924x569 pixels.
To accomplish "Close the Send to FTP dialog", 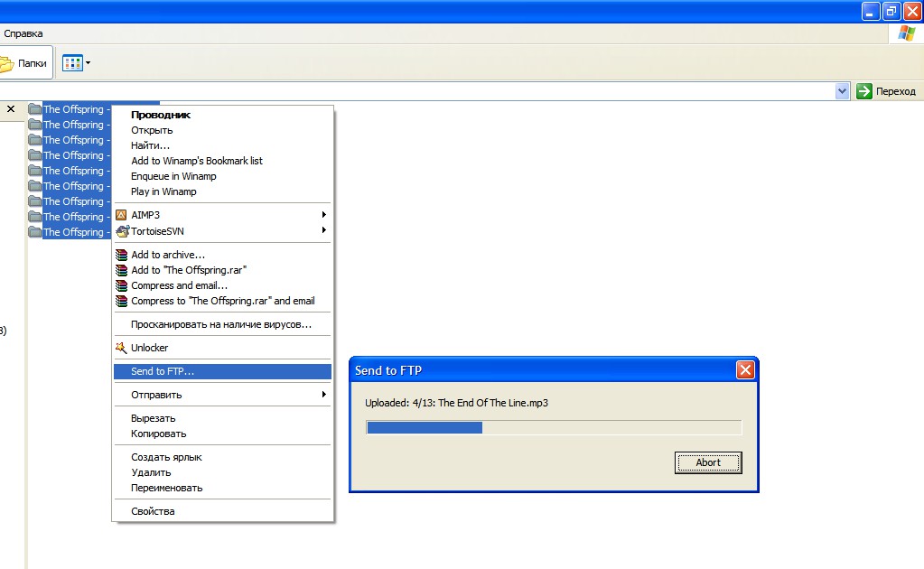I will pyautogui.click(x=745, y=370).
